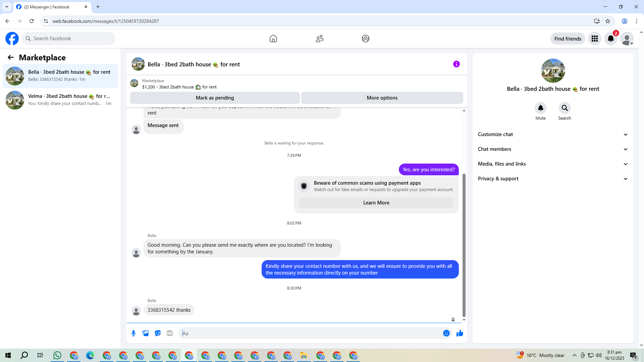Open WhatsApp from the taskbar
This screenshot has width=644, height=362.
[57, 355]
